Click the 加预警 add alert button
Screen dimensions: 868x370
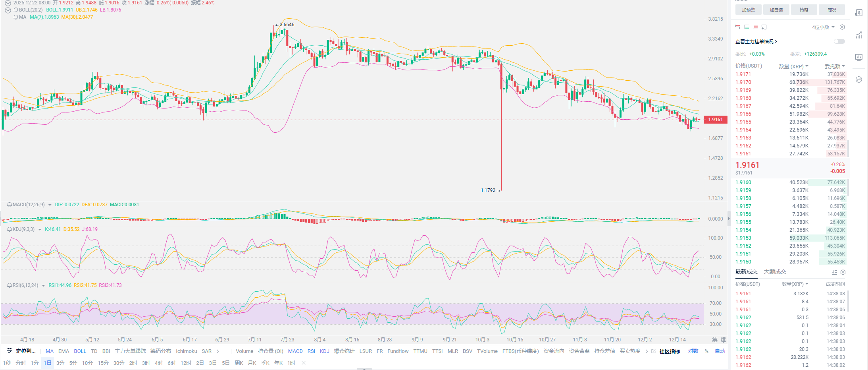[748, 10]
